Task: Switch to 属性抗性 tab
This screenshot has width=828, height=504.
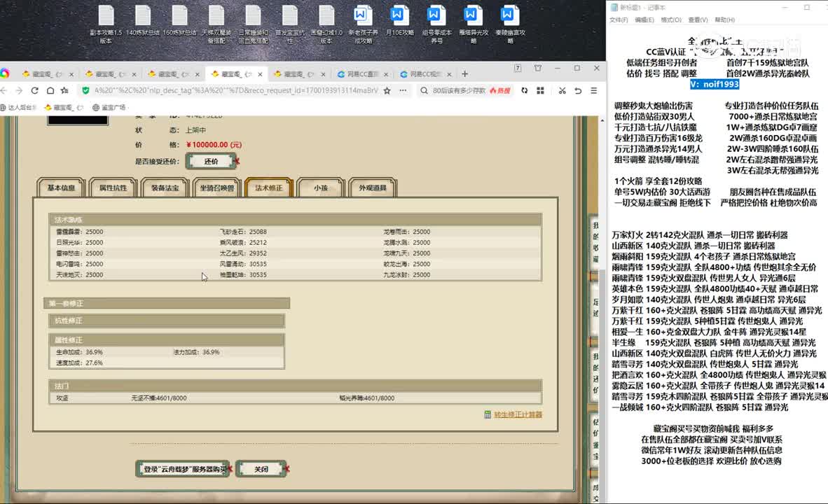Action: point(113,188)
